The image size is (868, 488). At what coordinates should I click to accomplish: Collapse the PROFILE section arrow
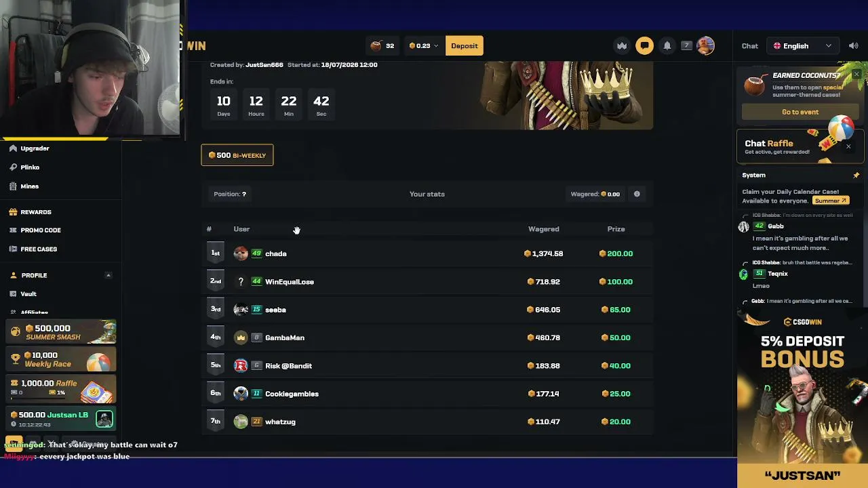coord(108,275)
